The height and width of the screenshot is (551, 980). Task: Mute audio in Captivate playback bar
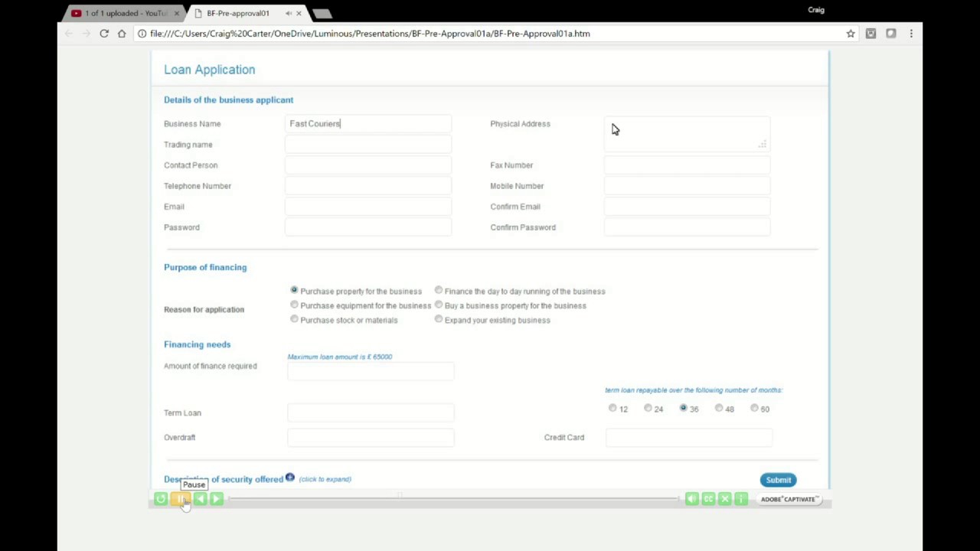click(692, 499)
